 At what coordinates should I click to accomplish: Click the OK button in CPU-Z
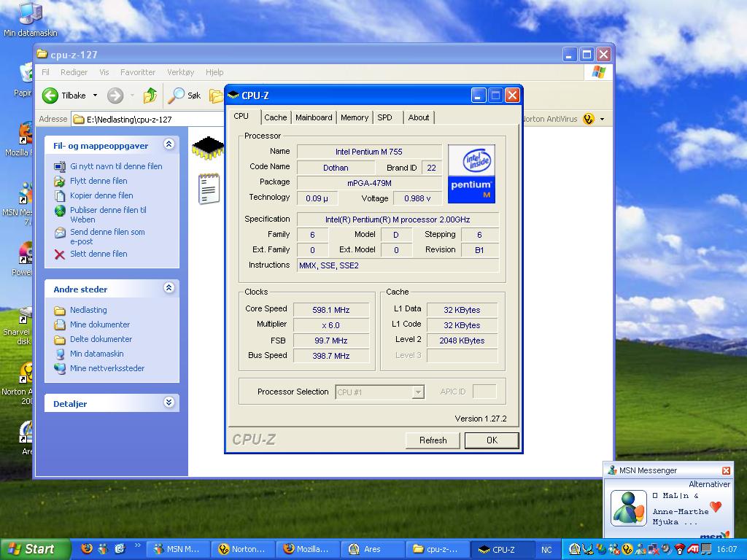(492, 440)
